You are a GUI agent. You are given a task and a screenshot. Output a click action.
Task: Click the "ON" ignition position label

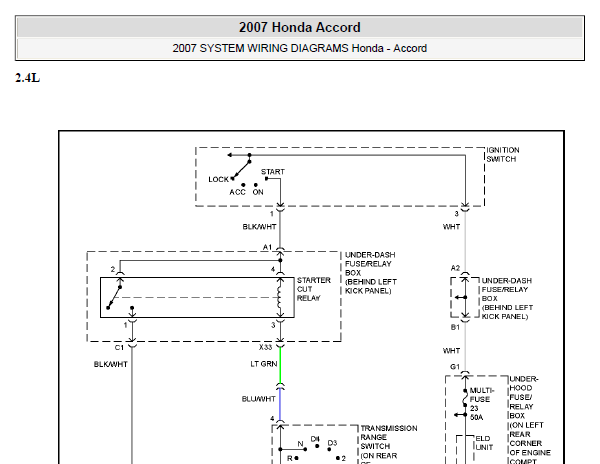258,192
